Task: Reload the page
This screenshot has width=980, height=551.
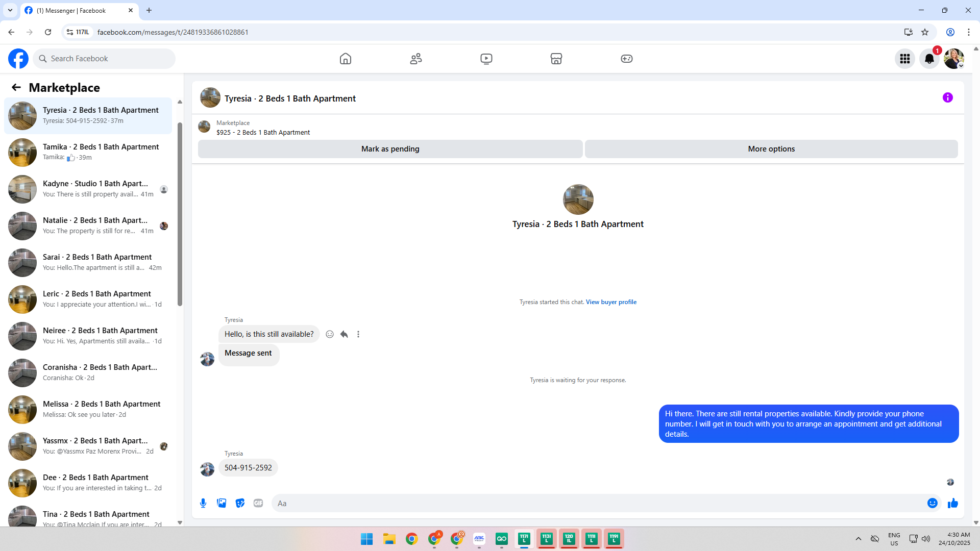Action: tap(48, 32)
